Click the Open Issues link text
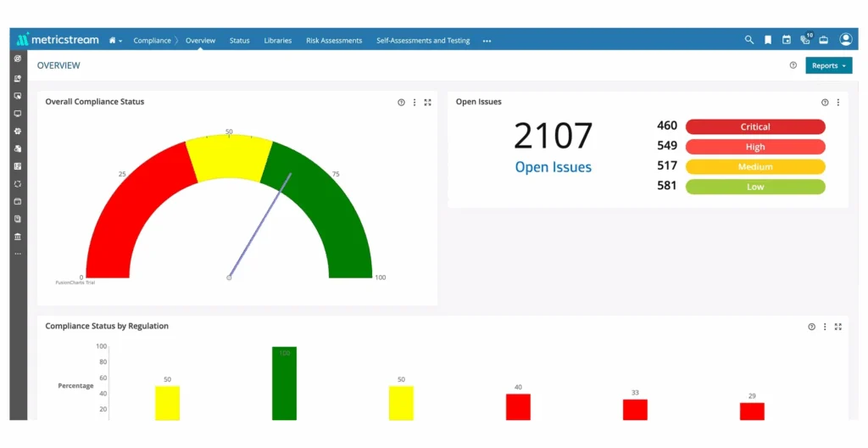Viewport: 868px width, 448px height. click(x=553, y=167)
